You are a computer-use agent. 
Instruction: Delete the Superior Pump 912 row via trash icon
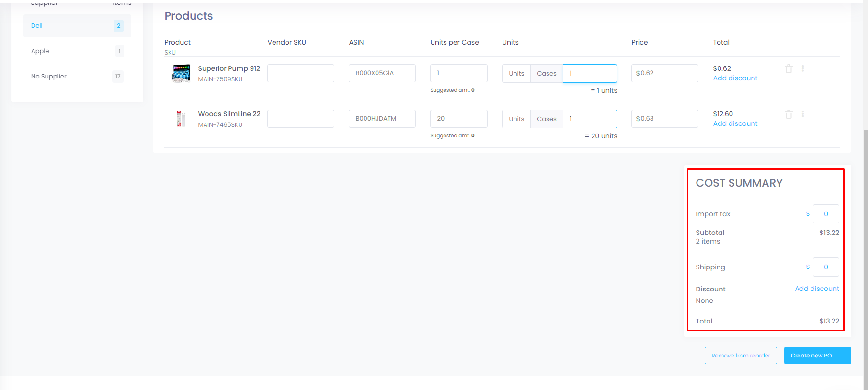(788, 68)
